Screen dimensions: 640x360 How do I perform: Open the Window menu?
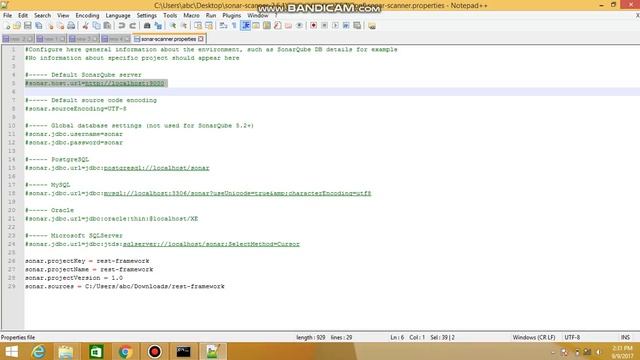258,16
